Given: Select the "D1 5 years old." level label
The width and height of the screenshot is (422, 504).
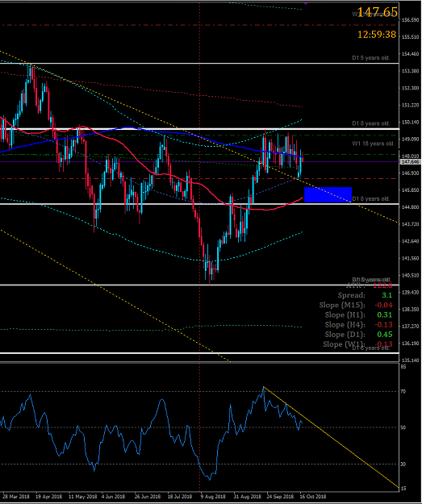Looking at the screenshot, I should click(371, 58).
